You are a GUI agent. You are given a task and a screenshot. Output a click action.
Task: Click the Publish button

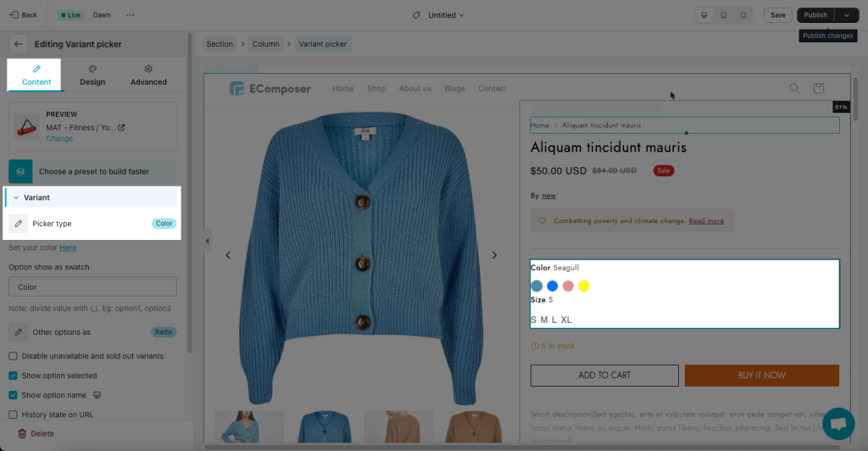tap(815, 15)
